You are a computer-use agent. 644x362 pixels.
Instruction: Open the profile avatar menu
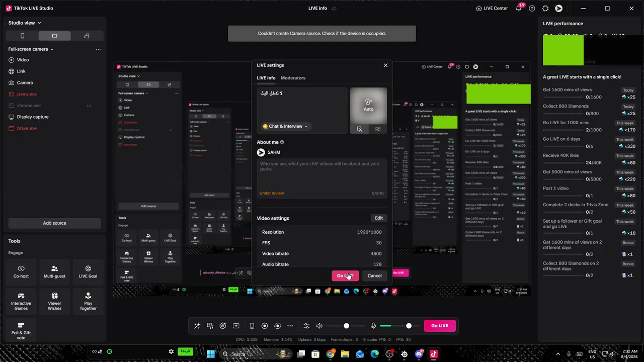[x=558, y=9]
